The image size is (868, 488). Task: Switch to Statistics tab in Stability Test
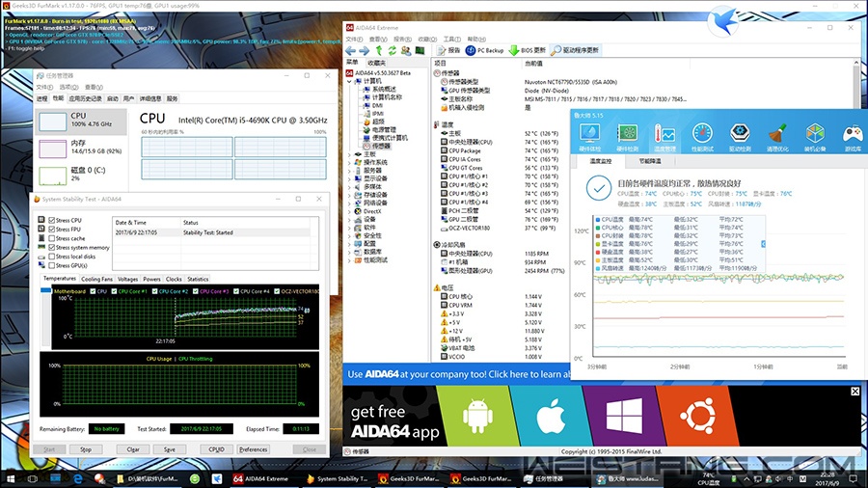198,280
